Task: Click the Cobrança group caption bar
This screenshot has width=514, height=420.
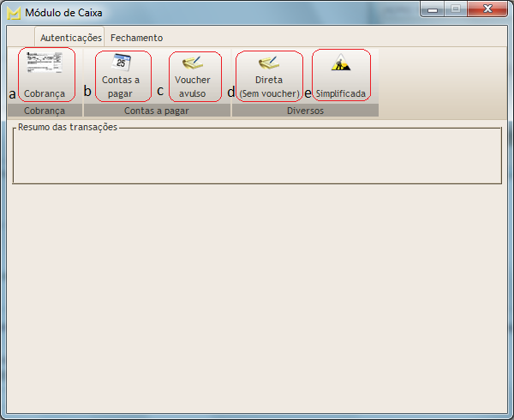Action: 45,111
